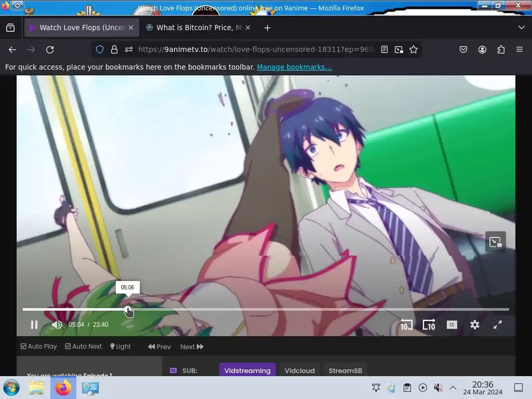Rewind video by 10 seconds
Screen dimensions: 532x399
tap(406, 325)
